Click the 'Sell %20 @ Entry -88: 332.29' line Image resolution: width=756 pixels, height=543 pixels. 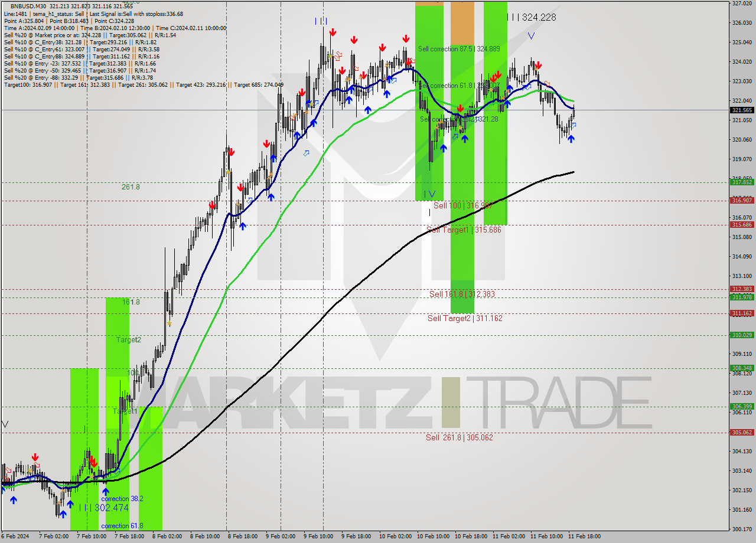pos(79,77)
